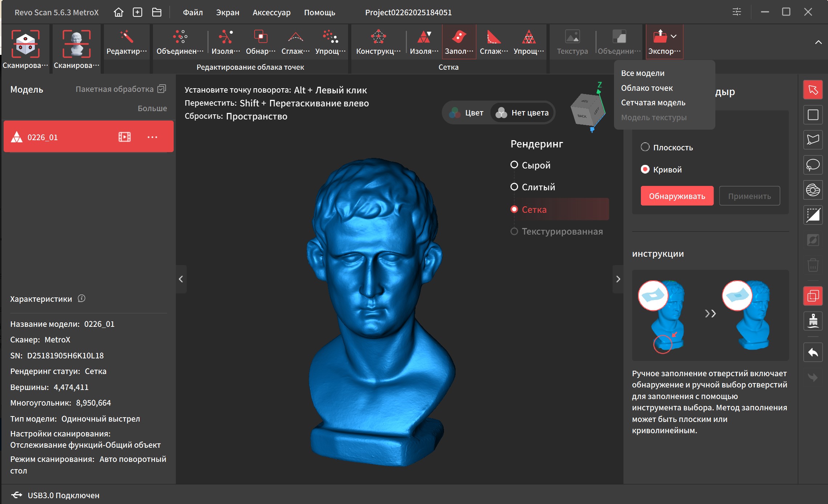Choose Сетчатая модель from export menu
This screenshot has height=504, width=828.
point(653,103)
